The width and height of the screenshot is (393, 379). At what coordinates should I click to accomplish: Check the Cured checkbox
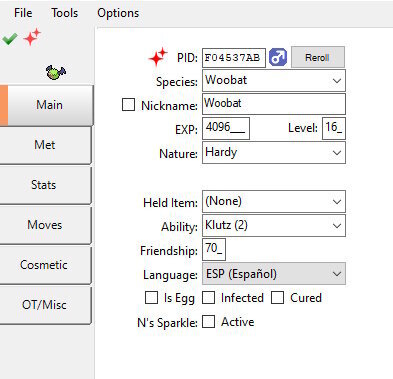click(277, 297)
